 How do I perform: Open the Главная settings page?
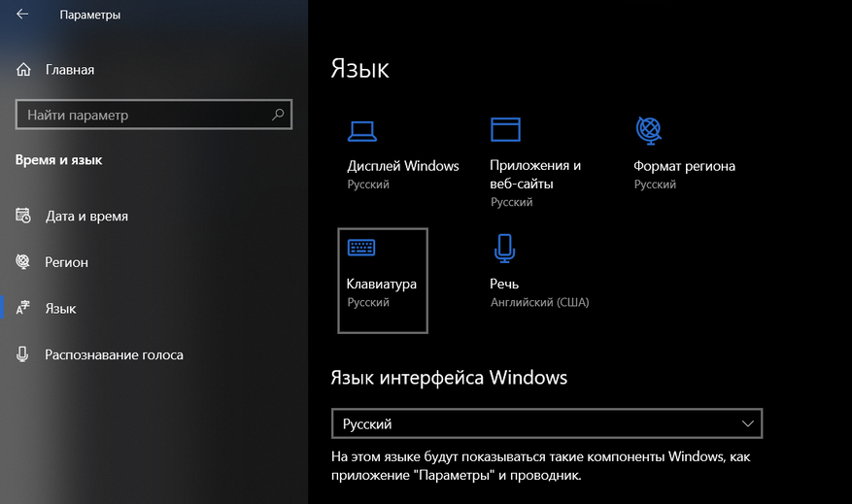pos(70,70)
